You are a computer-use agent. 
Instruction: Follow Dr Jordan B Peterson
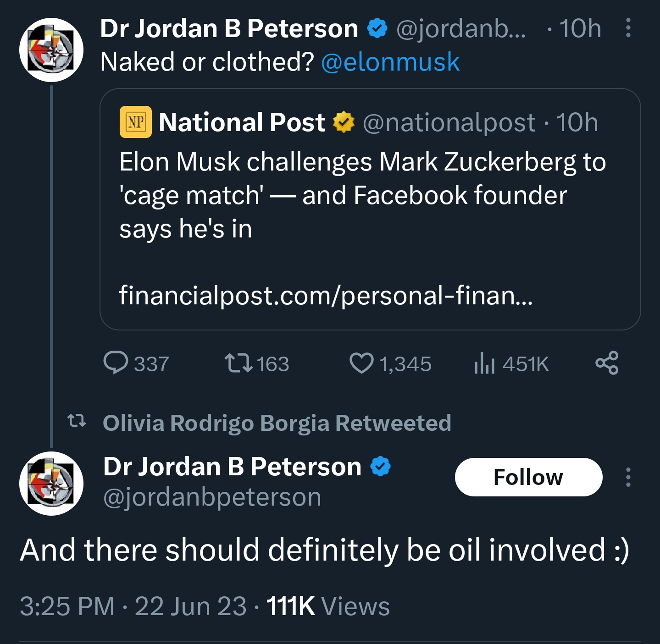tap(528, 477)
